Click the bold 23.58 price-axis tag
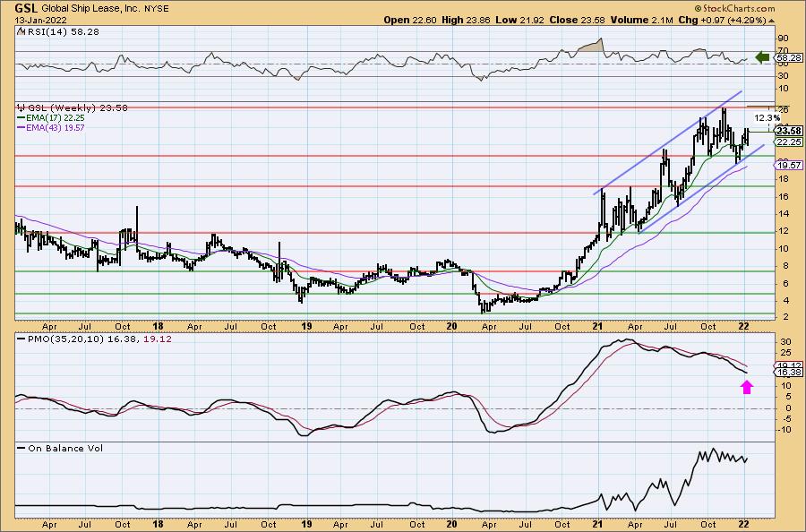 click(790, 131)
